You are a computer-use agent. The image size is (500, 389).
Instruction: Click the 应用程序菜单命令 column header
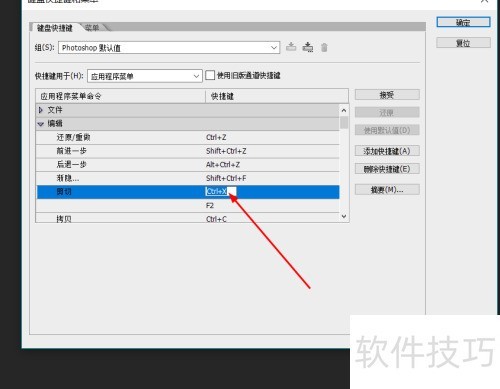pos(120,96)
